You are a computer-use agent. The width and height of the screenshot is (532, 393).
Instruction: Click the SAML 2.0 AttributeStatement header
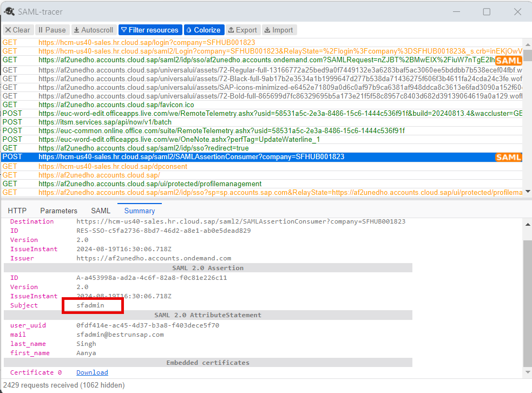coord(208,315)
